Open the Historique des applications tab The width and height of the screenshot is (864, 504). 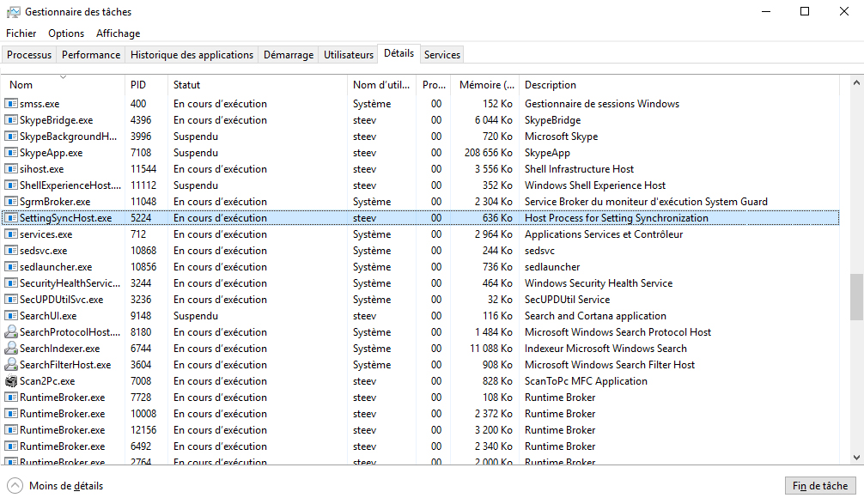click(192, 55)
